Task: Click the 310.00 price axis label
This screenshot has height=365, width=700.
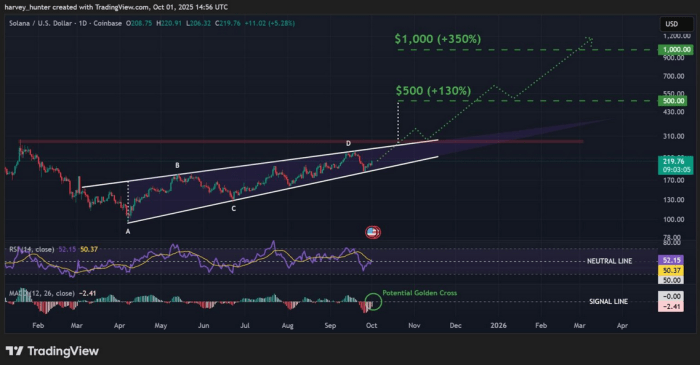Action: pyautogui.click(x=674, y=137)
